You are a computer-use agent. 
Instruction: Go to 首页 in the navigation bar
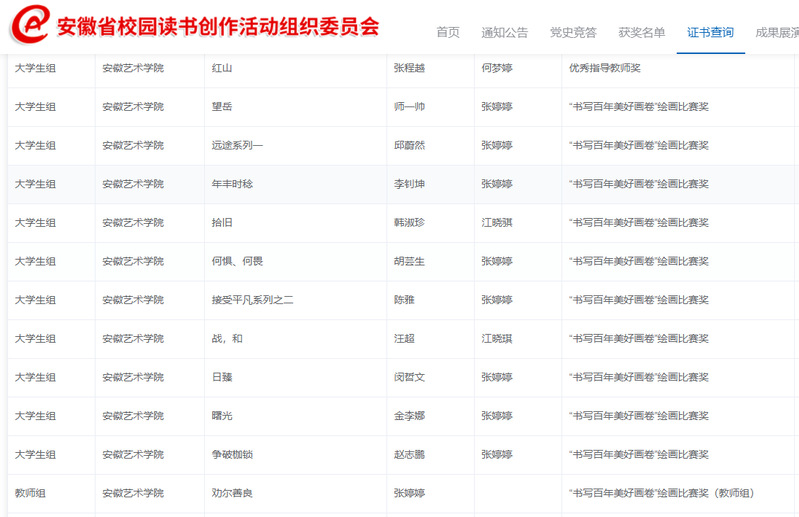tap(448, 32)
